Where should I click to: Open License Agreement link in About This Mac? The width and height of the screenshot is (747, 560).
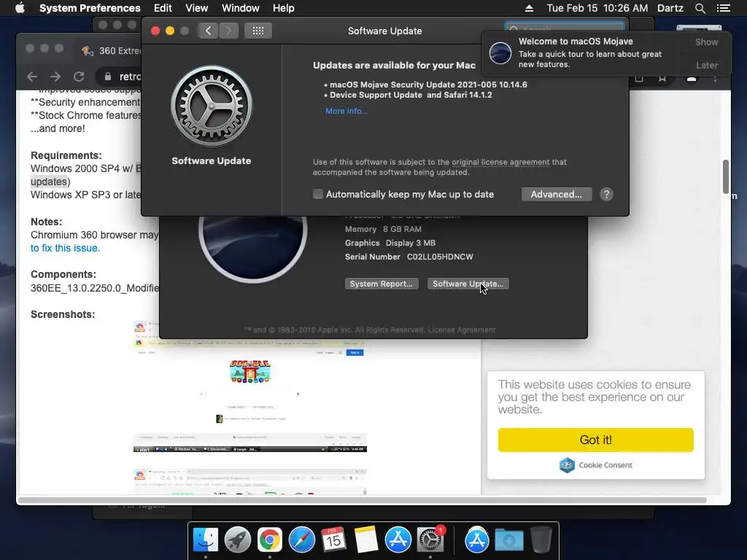(461, 330)
